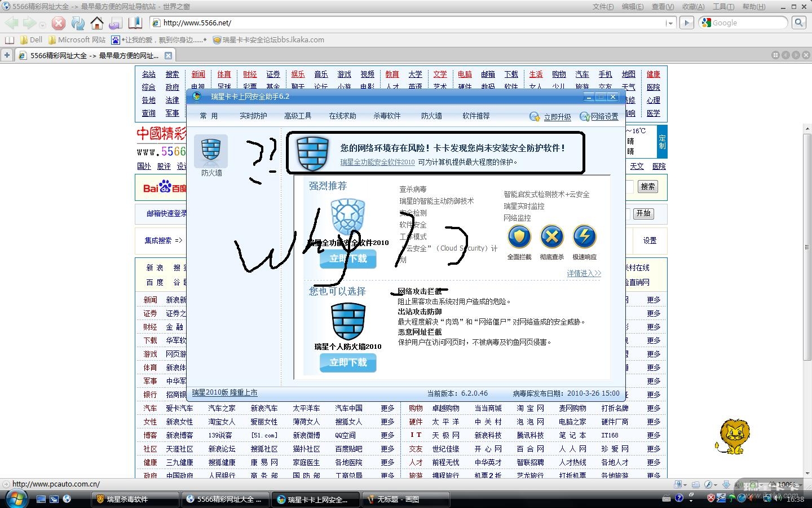The height and width of the screenshot is (508, 812).
Task: Open the 收藏(A) menu
Action: [693, 7]
